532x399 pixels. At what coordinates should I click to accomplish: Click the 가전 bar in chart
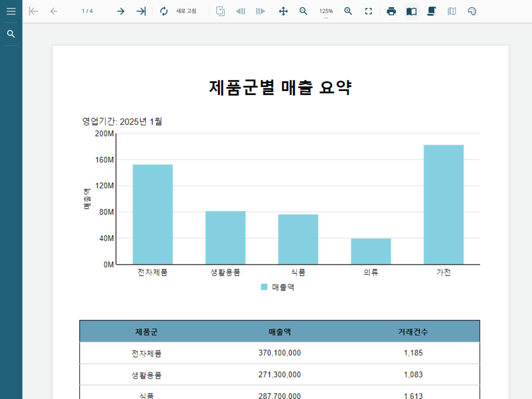pos(443,204)
